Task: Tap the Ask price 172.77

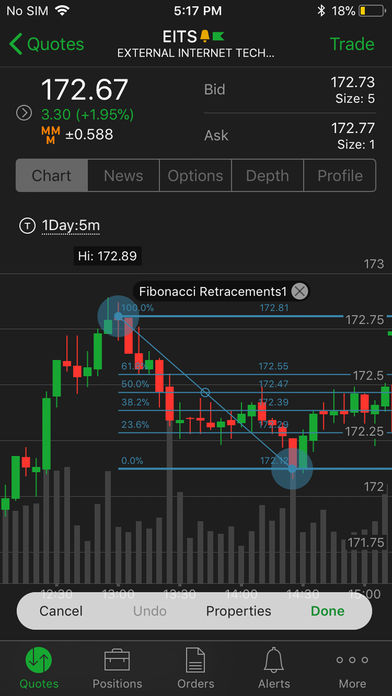Action: click(353, 128)
